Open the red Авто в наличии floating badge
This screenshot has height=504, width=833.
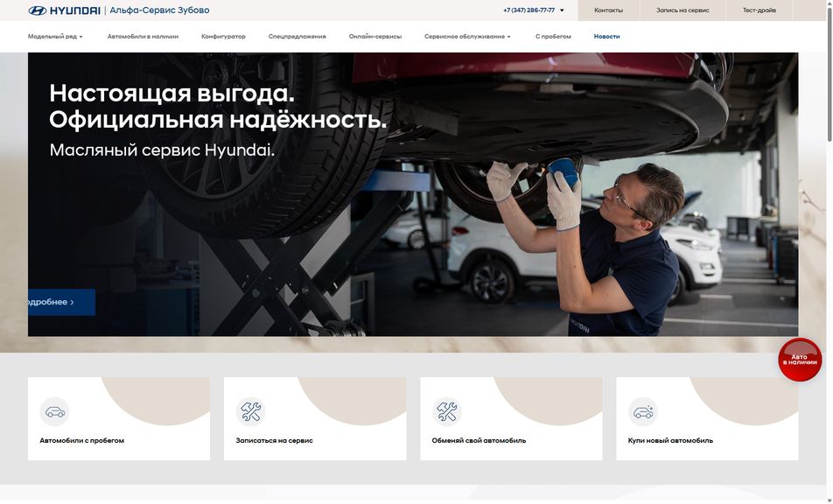click(x=800, y=360)
